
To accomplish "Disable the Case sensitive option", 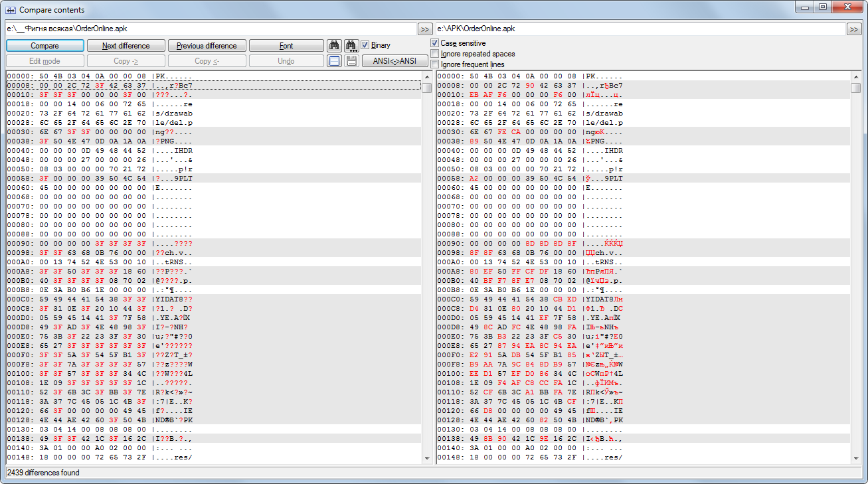I will pyautogui.click(x=435, y=43).
